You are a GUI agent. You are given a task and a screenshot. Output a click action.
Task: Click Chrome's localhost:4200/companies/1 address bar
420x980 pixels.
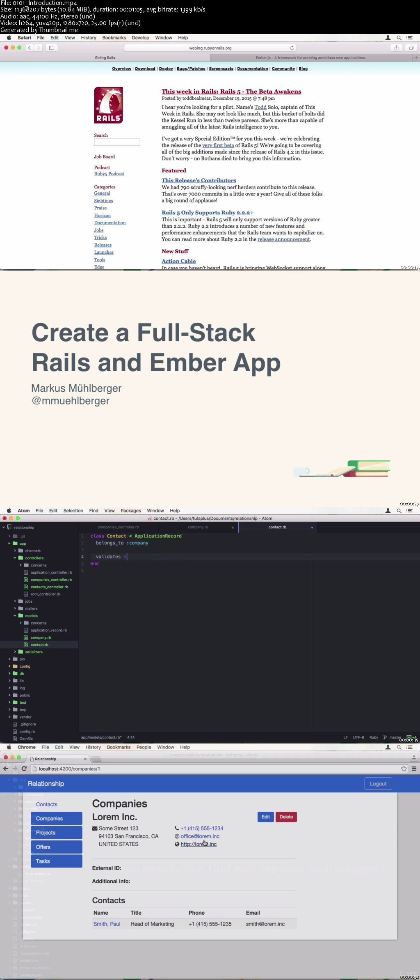(x=219, y=769)
